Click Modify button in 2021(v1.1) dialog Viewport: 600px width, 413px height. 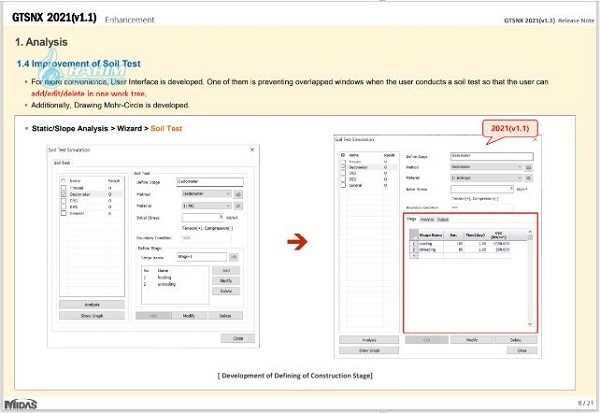click(x=471, y=340)
